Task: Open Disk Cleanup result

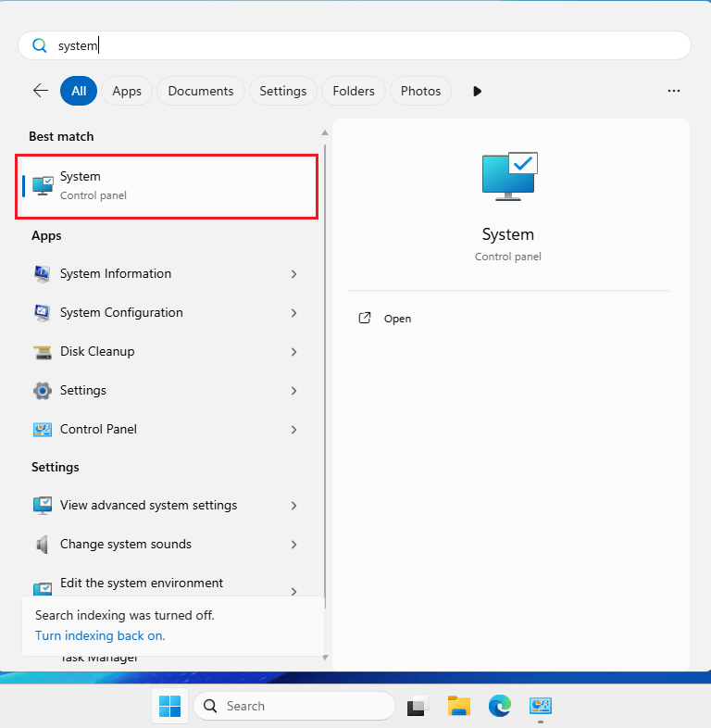Action: [167, 352]
